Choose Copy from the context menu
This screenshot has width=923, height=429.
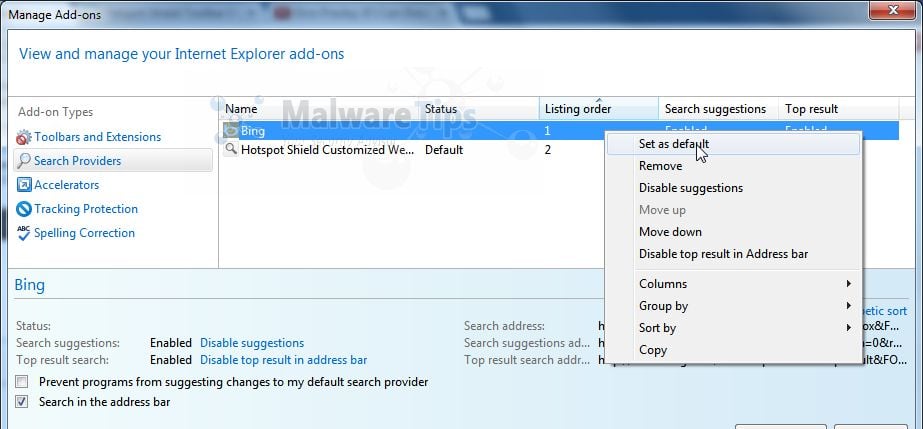(733, 350)
